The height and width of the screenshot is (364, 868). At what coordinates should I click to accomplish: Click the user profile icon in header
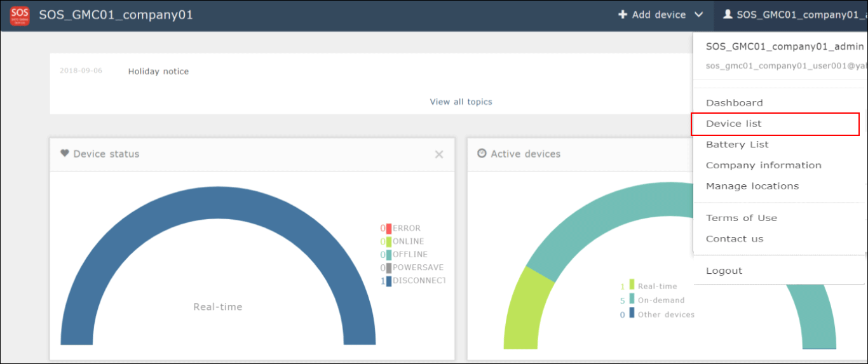pos(728,15)
